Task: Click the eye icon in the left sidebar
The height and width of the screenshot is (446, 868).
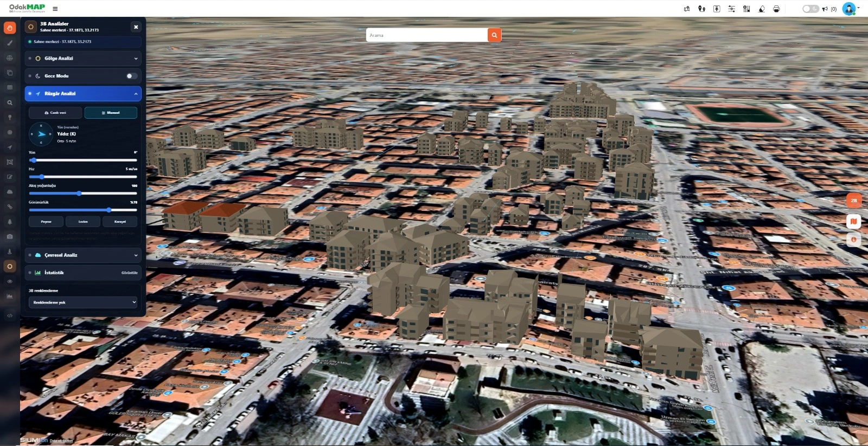Action: [x=10, y=281]
